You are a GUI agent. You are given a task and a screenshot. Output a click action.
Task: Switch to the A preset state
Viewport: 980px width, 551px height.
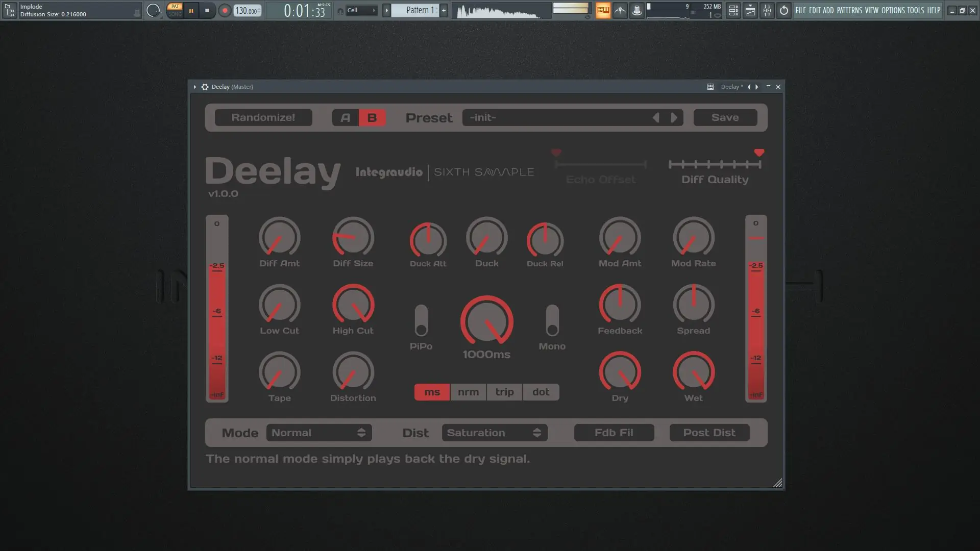(x=346, y=118)
